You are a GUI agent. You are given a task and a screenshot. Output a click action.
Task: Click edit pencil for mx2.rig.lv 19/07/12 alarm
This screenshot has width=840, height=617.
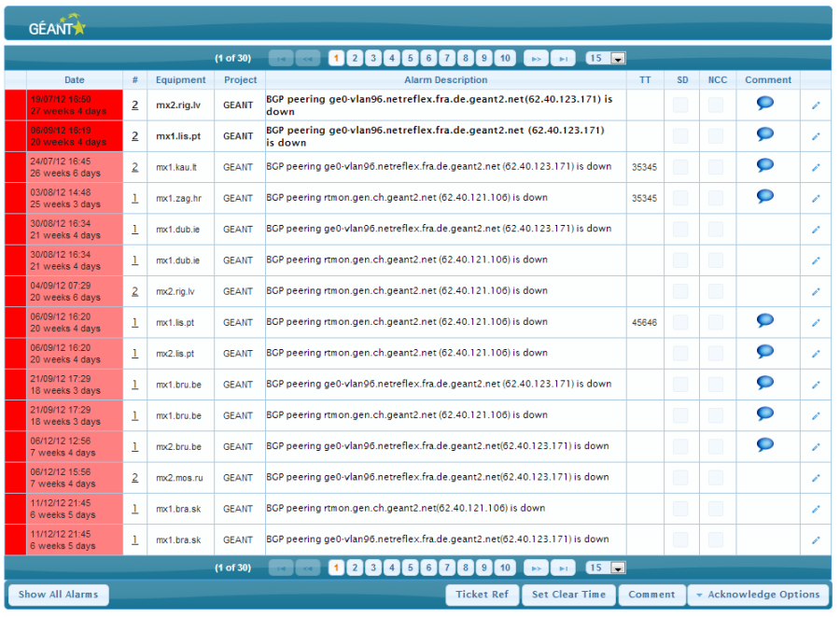(816, 105)
